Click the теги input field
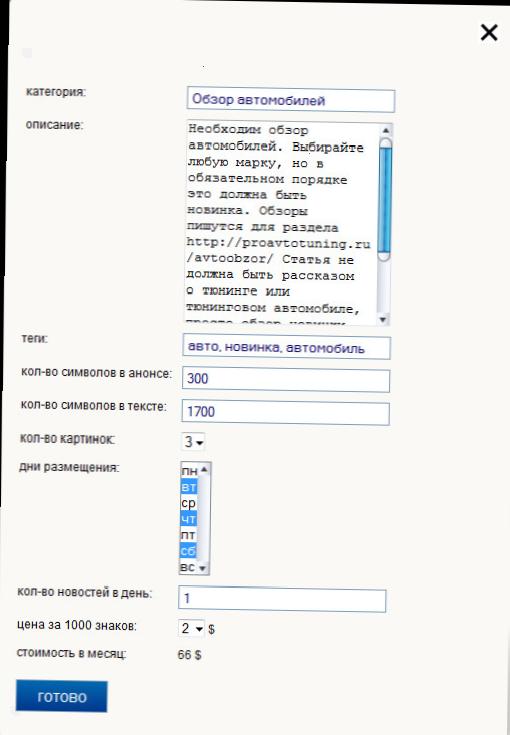The width and height of the screenshot is (510, 735). pos(286,348)
